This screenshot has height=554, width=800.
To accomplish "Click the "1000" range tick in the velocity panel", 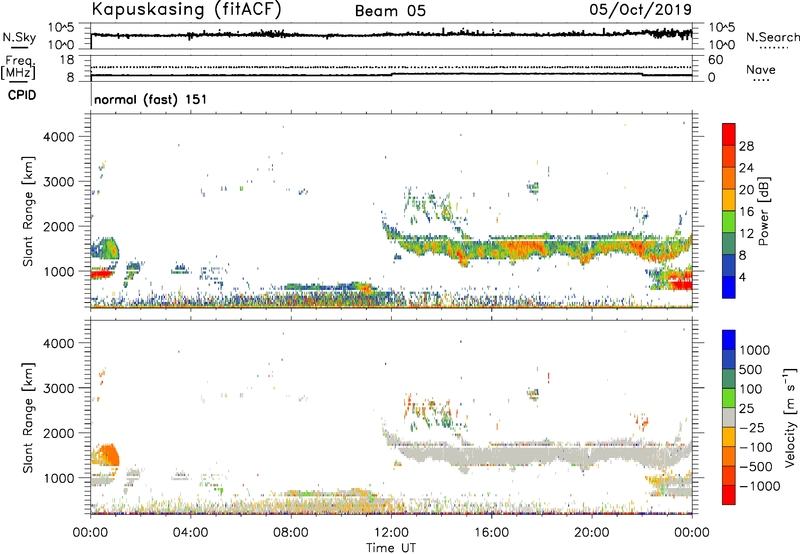I will 59,477.
